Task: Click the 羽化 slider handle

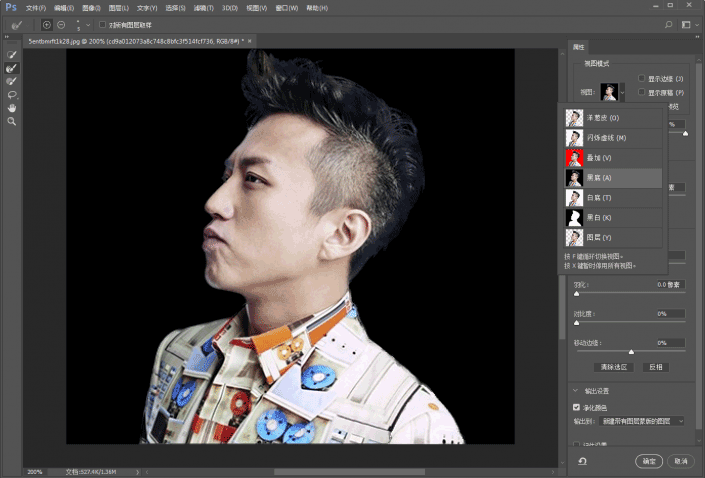Action: click(576, 294)
